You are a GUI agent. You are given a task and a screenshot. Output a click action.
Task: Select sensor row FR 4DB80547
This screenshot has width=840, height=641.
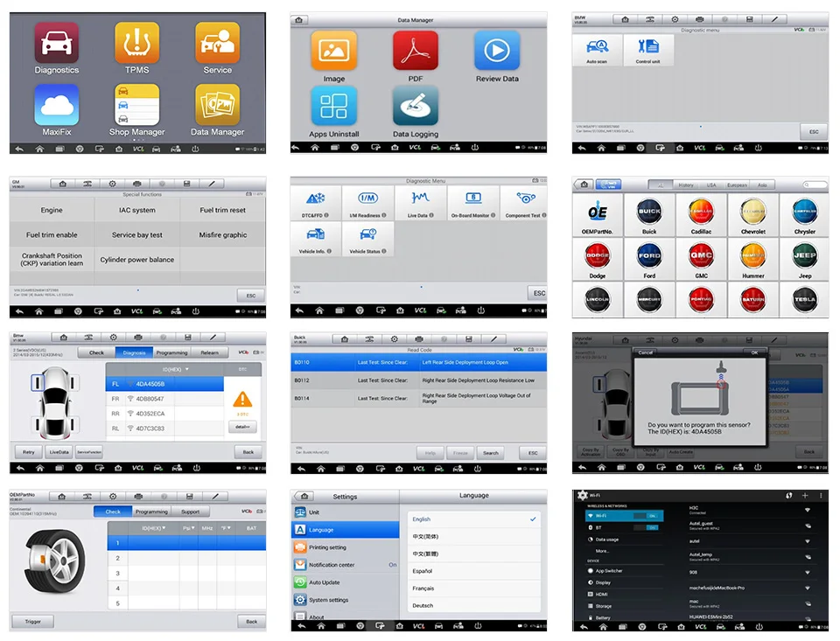tap(165, 399)
